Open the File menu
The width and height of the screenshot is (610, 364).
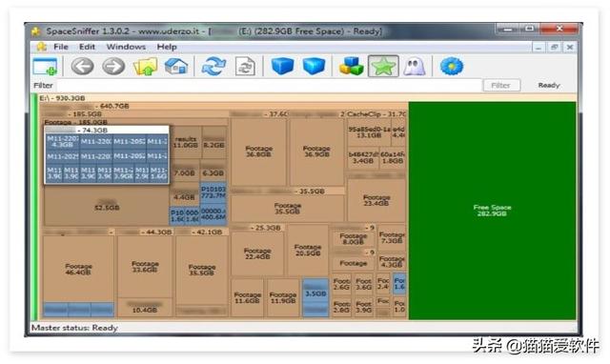tap(61, 47)
